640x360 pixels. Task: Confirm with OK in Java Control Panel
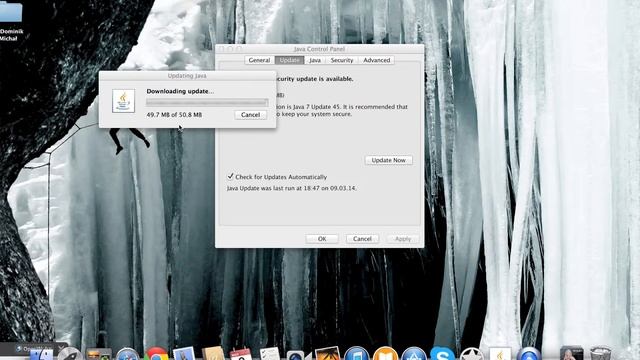click(322, 239)
